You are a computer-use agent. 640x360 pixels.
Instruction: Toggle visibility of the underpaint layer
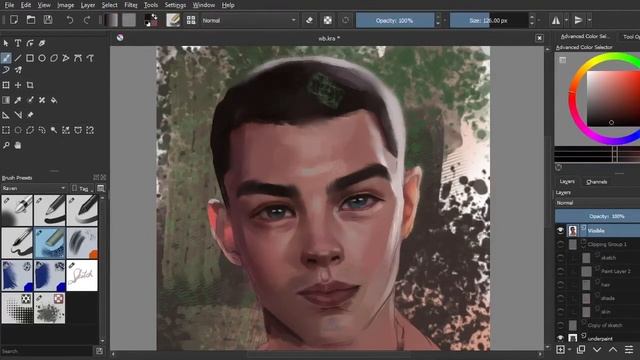tap(560, 338)
